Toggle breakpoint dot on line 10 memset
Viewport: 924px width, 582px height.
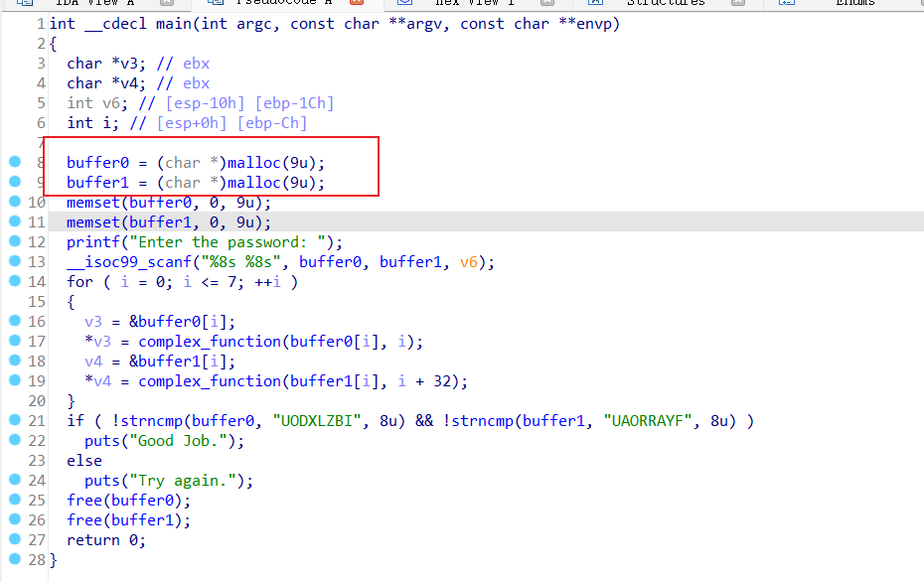point(15,202)
